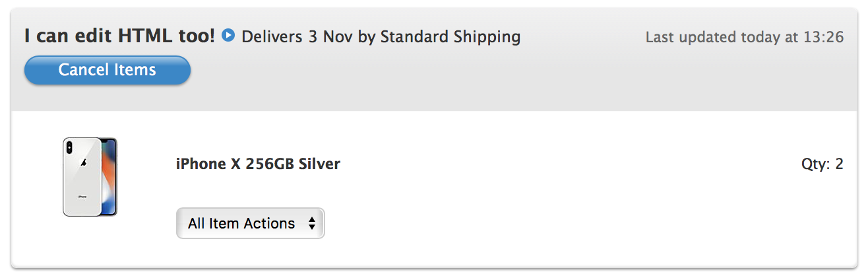This screenshot has height=280, width=868.
Task: Click the Last updated today at 13:26 text
Action: (745, 37)
